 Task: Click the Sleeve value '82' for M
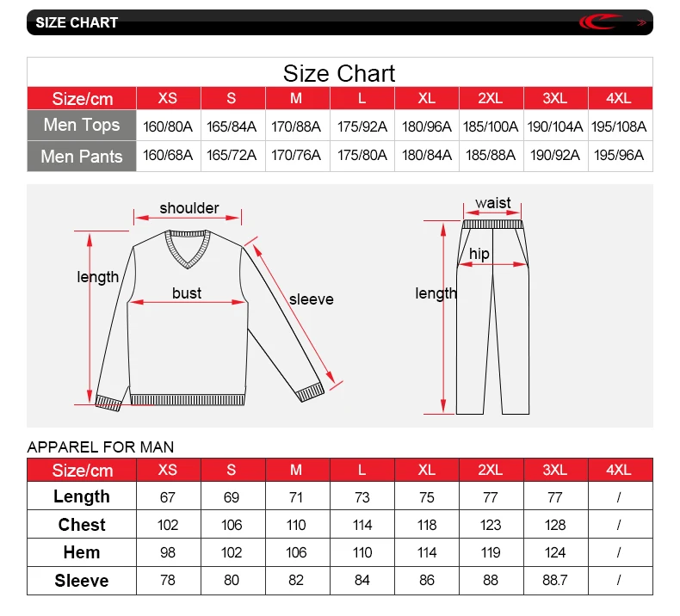pyautogui.click(x=296, y=580)
